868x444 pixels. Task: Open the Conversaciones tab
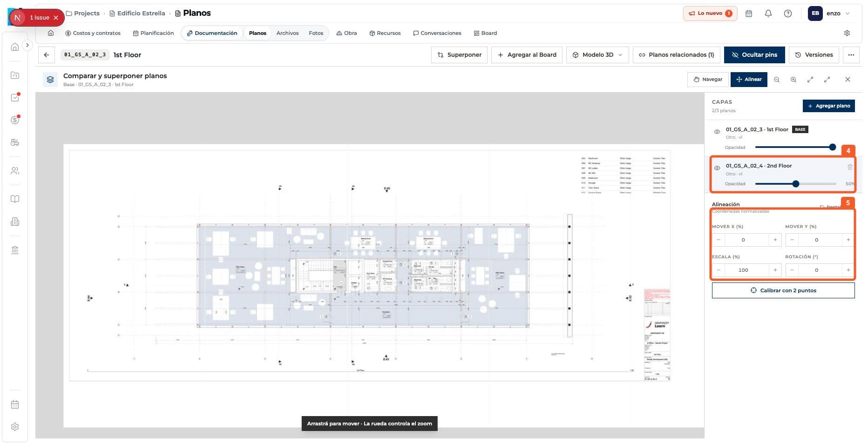[x=437, y=33]
